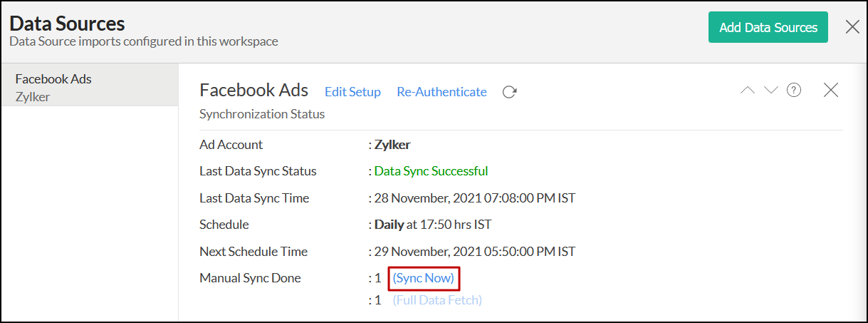
Task: Open the Edit Setup link
Action: coord(352,92)
